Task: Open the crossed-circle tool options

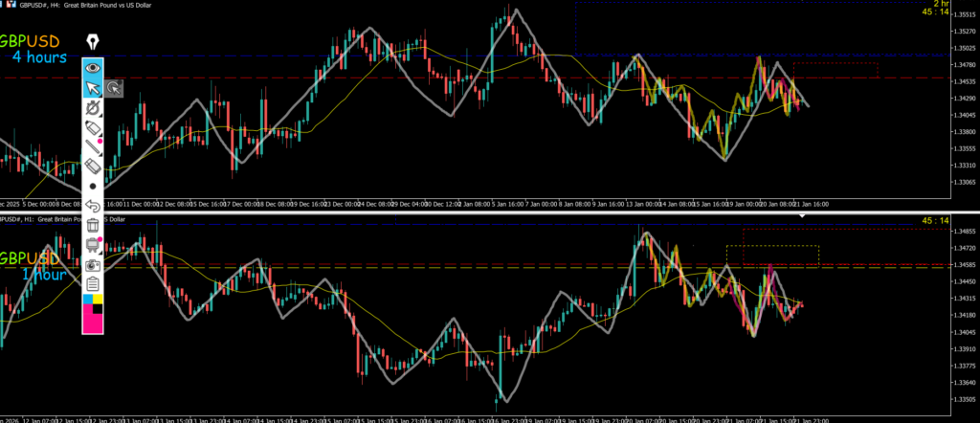Action: pyautogui.click(x=93, y=109)
